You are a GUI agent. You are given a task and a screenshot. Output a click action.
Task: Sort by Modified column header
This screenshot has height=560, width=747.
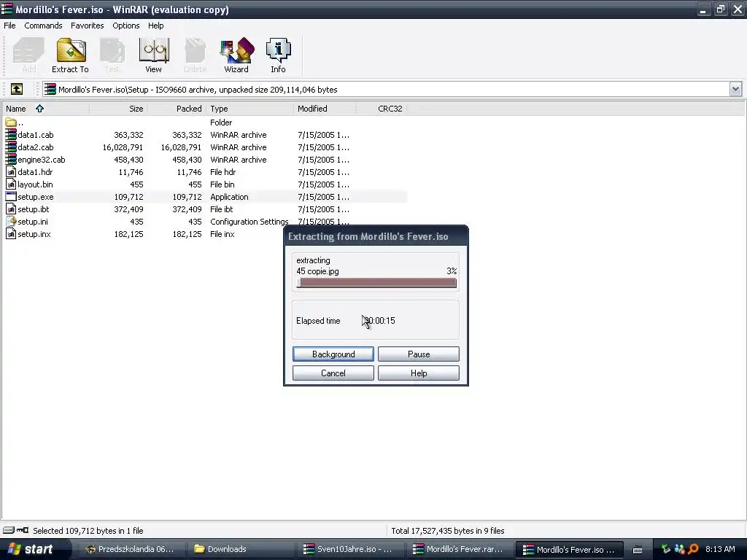pyautogui.click(x=325, y=109)
